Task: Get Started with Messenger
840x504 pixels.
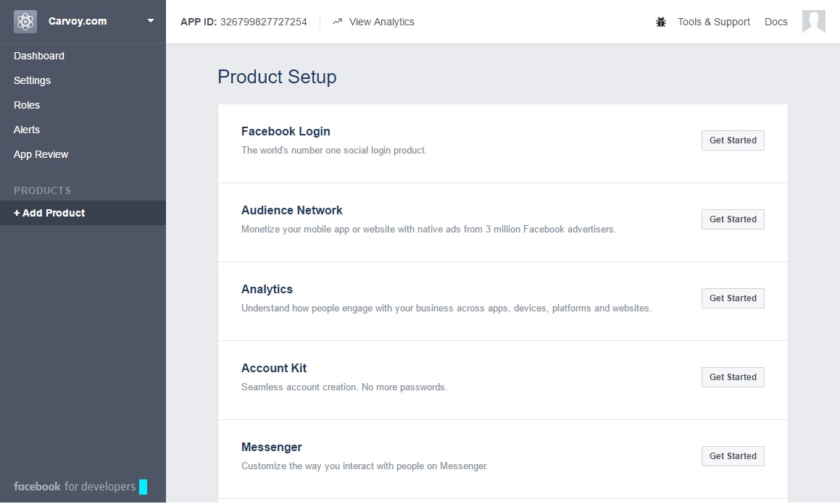Action: click(x=733, y=456)
